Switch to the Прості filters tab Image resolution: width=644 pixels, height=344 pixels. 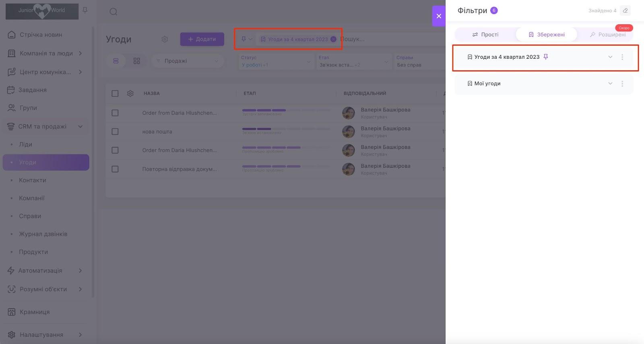click(x=485, y=35)
